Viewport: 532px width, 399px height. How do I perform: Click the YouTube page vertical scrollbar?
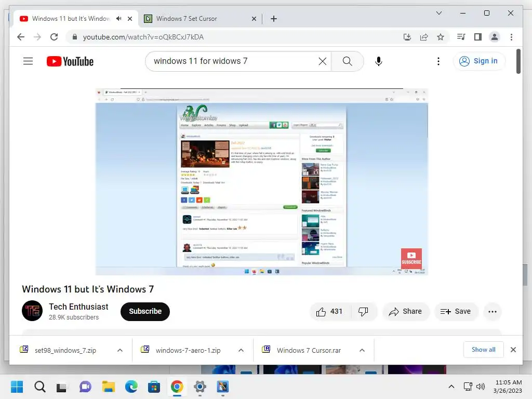[518, 61]
